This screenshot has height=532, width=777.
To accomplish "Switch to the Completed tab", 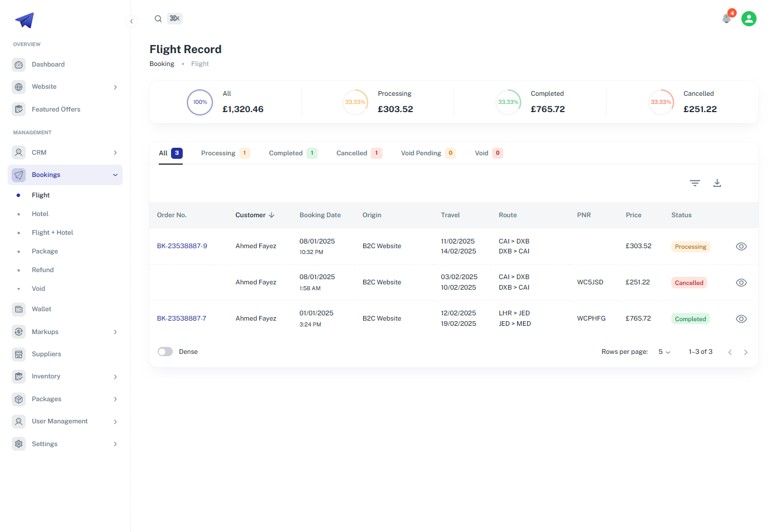I will pos(293,153).
